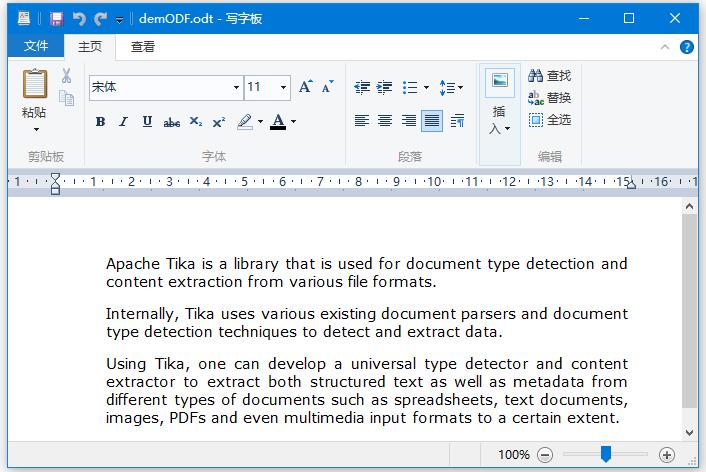
Task: Switch to the 主页 Home tab
Action: point(90,46)
